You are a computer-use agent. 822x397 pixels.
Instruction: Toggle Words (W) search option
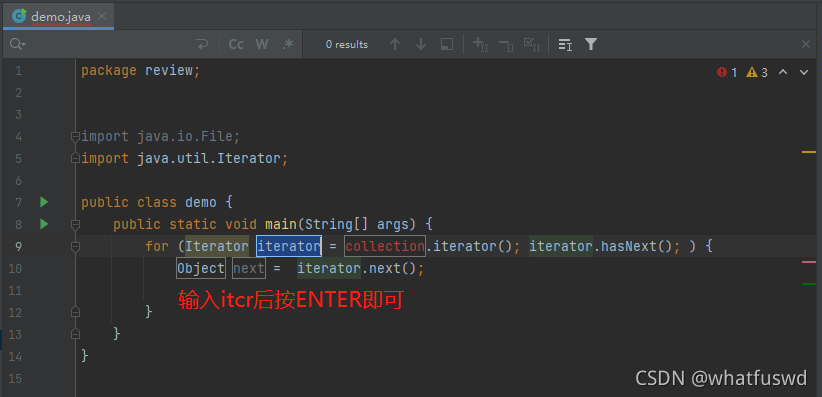(x=262, y=45)
